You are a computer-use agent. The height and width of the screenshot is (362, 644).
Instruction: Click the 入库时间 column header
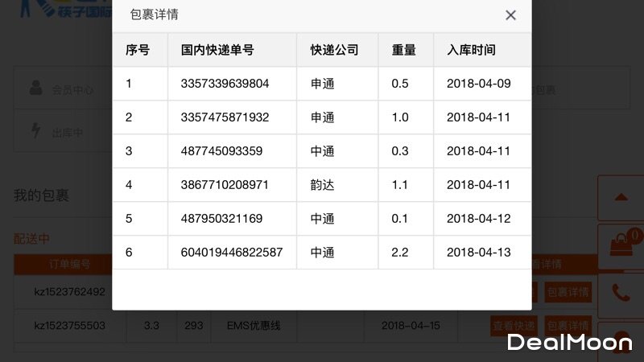point(471,50)
